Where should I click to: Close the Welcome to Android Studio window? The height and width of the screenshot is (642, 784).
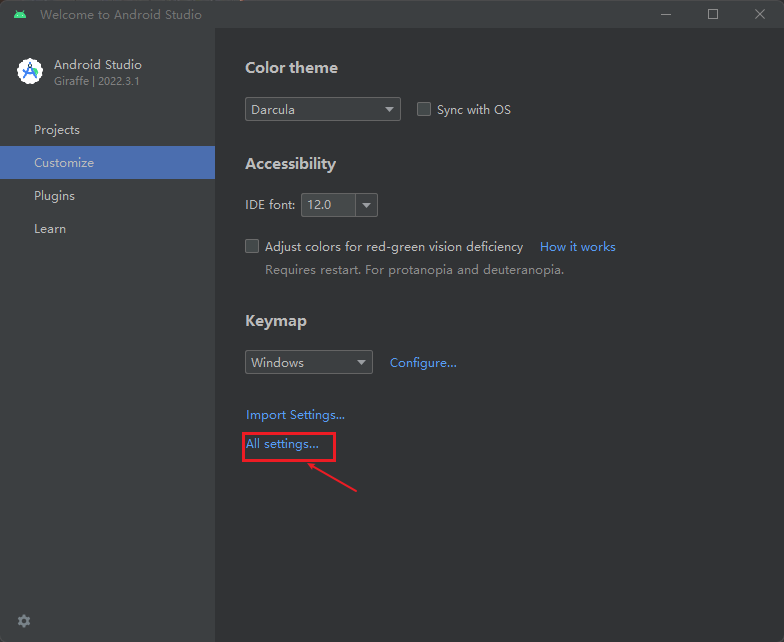click(759, 14)
